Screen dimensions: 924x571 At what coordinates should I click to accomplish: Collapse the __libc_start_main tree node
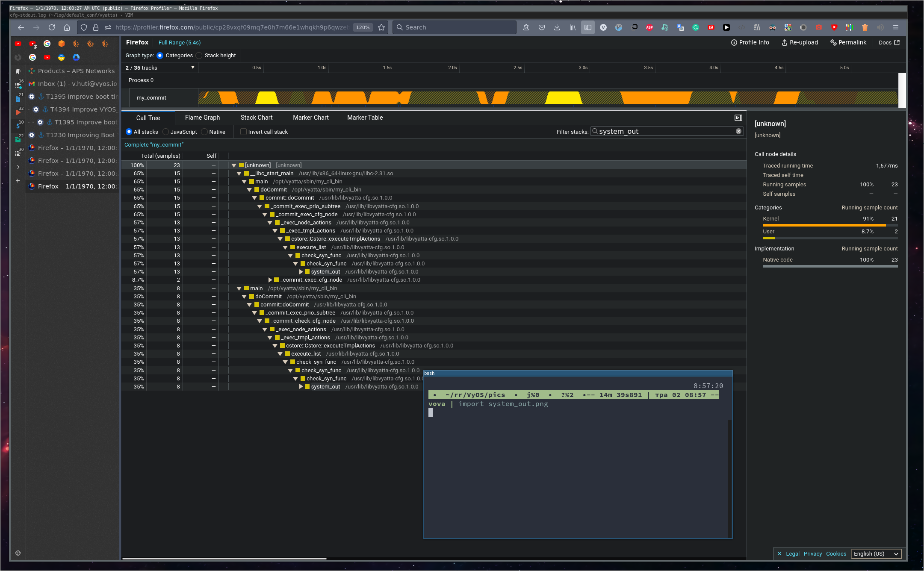[239, 174]
